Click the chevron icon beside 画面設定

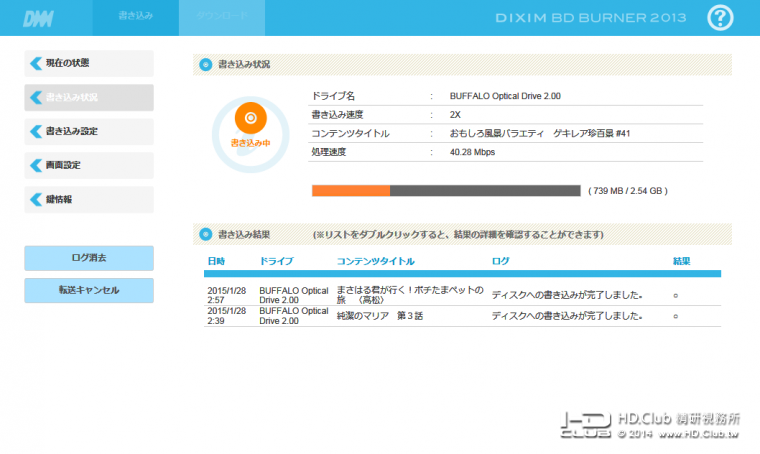click(36, 165)
